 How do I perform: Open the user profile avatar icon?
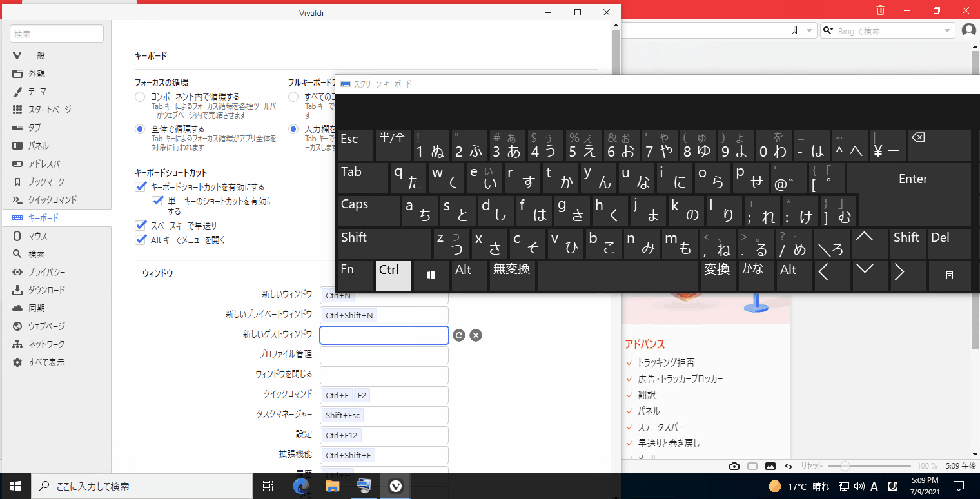tap(968, 30)
